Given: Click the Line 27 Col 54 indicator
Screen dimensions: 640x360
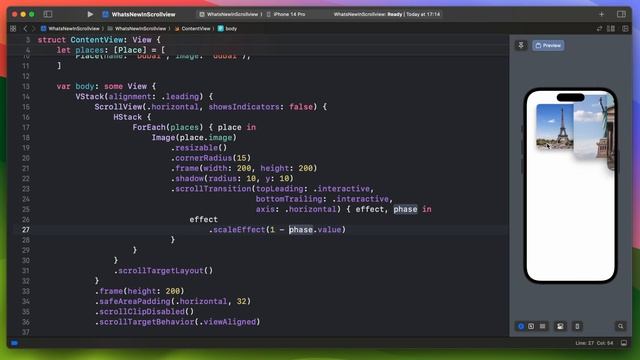Looking at the screenshot, I should (x=594, y=343).
